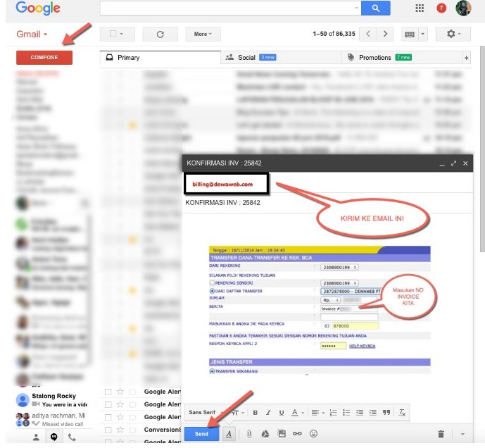Open the phone calls tab
Image resolution: width=485 pixels, height=448 pixels.
click(72, 437)
